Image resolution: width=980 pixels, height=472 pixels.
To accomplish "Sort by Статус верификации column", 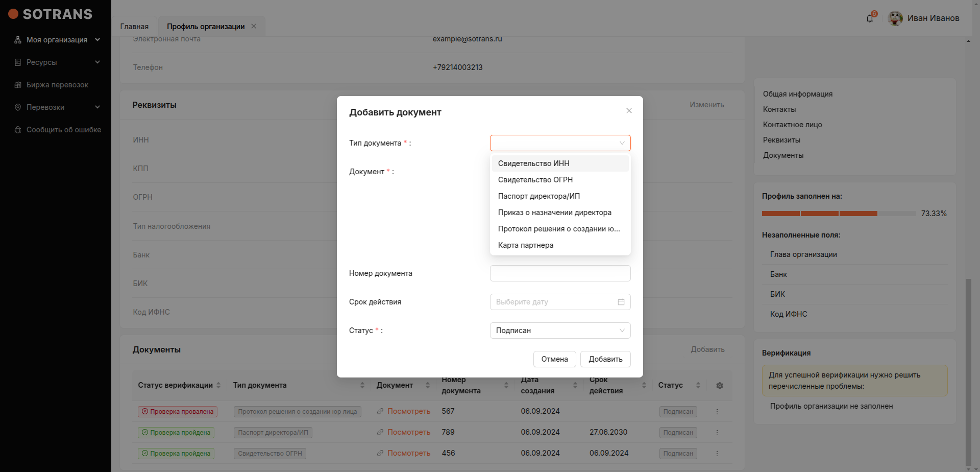I will [x=218, y=385].
